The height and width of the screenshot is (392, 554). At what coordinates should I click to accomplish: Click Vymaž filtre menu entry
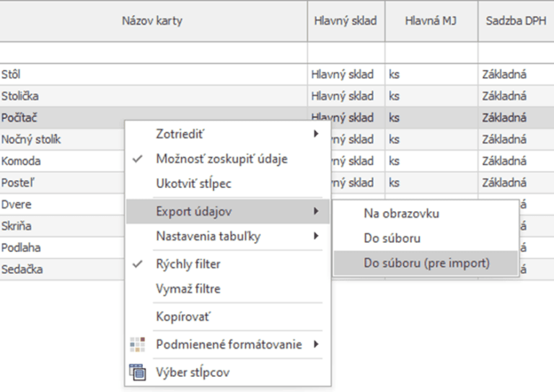[x=188, y=289]
